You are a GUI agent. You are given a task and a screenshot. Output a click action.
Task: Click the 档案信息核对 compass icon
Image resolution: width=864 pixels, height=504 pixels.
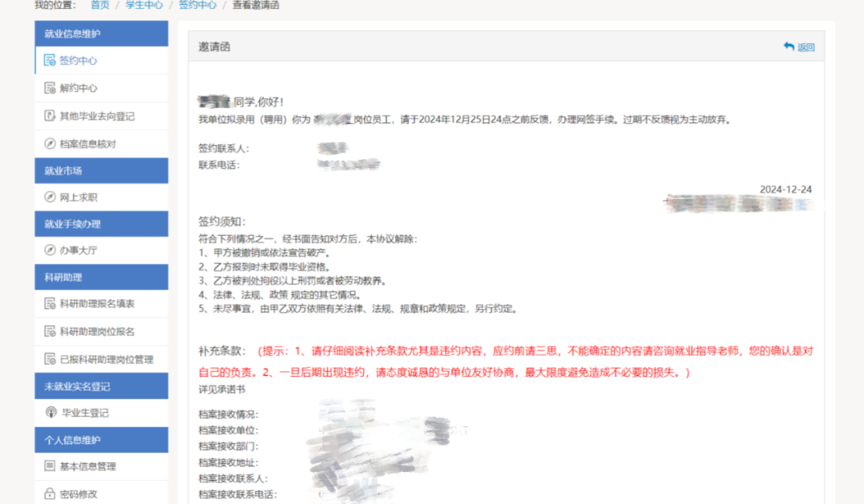(50, 144)
